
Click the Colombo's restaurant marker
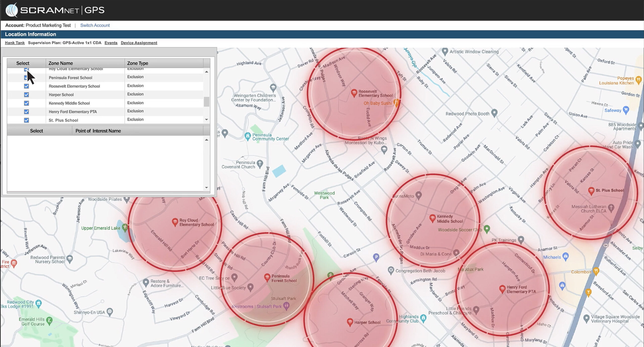(x=596, y=271)
